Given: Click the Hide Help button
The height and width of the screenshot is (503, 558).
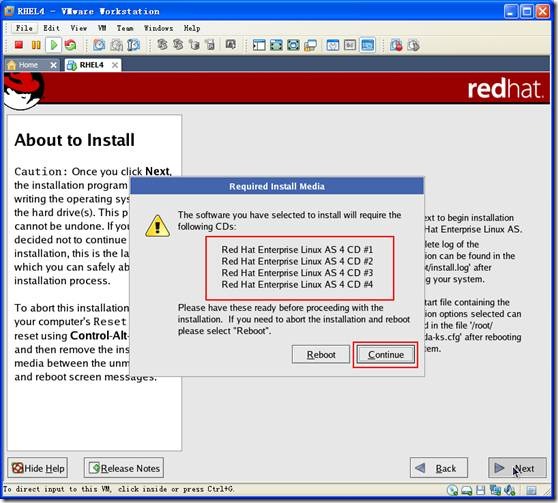Looking at the screenshot, I should click(38, 468).
